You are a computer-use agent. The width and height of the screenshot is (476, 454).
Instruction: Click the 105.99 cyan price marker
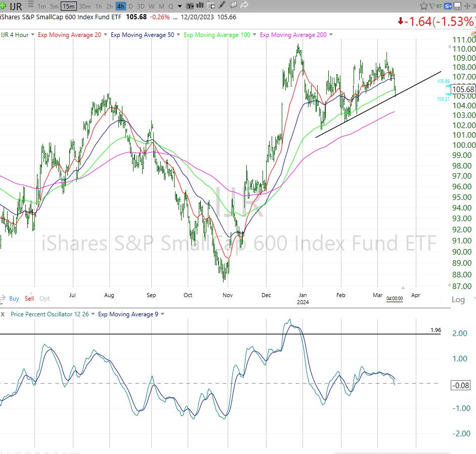pos(443,81)
